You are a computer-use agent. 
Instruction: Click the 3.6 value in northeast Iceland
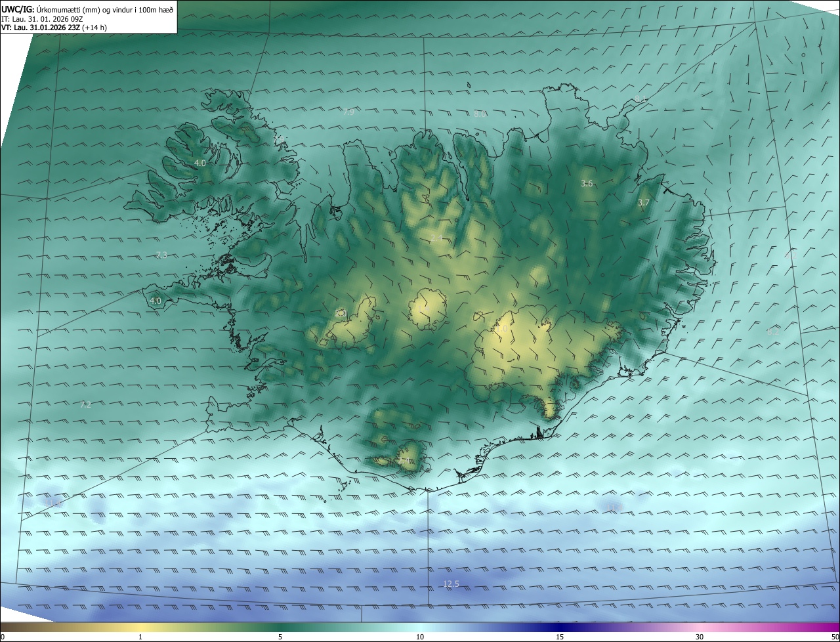[x=587, y=184]
